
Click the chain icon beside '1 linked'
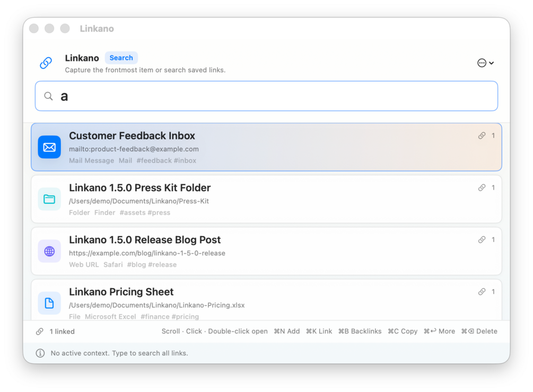pyautogui.click(x=40, y=331)
